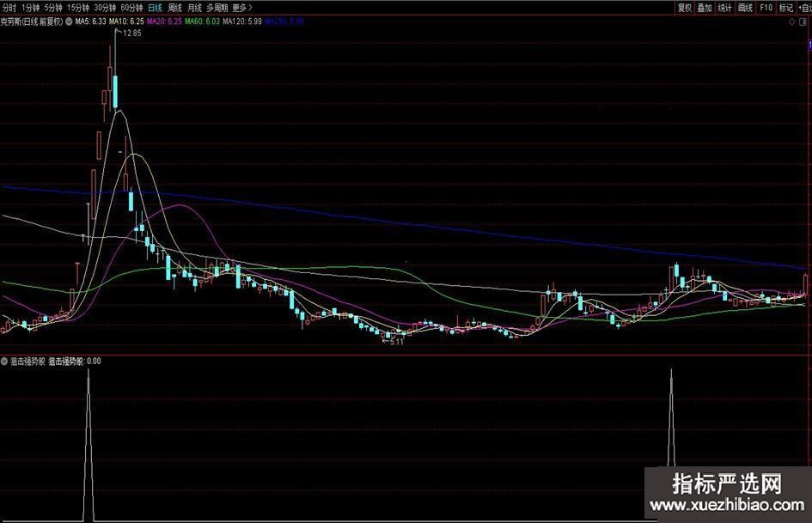The width and height of the screenshot is (812, 523).
Task: Click the tallest cyan candlestick at peak
Action: [115, 91]
